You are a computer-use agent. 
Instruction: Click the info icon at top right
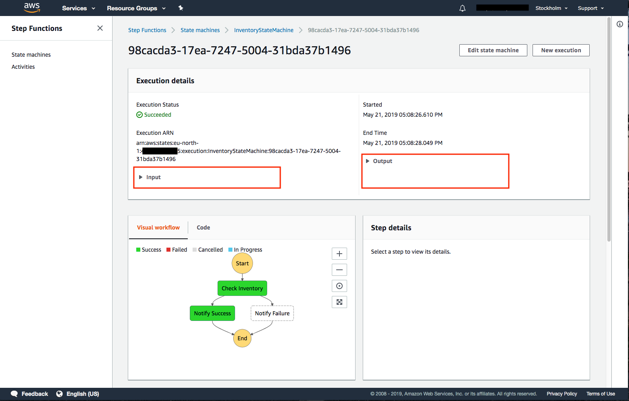tap(620, 24)
